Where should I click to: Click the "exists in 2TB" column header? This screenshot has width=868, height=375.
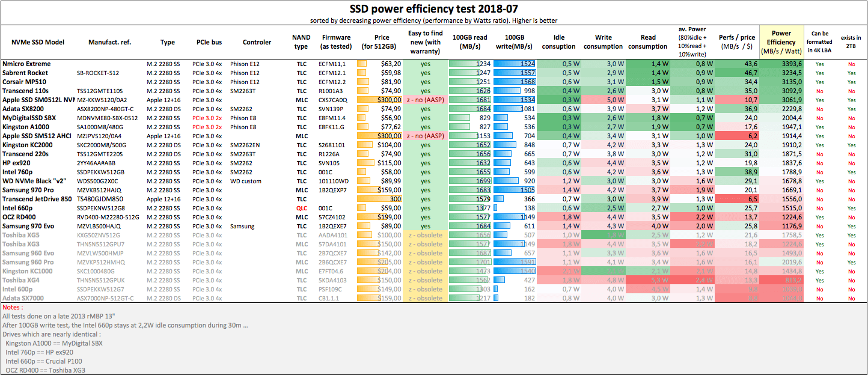851,42
